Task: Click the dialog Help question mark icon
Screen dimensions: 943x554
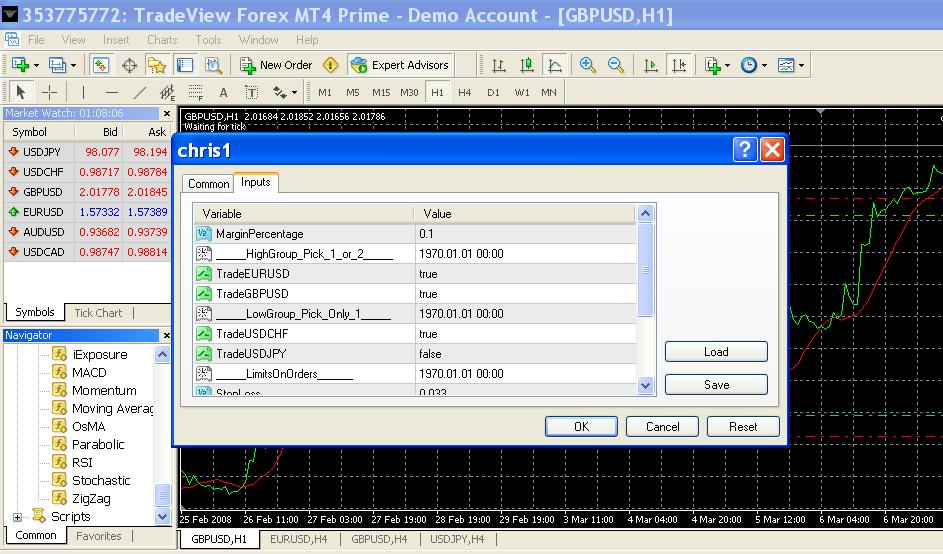Action: coord(745,149)
